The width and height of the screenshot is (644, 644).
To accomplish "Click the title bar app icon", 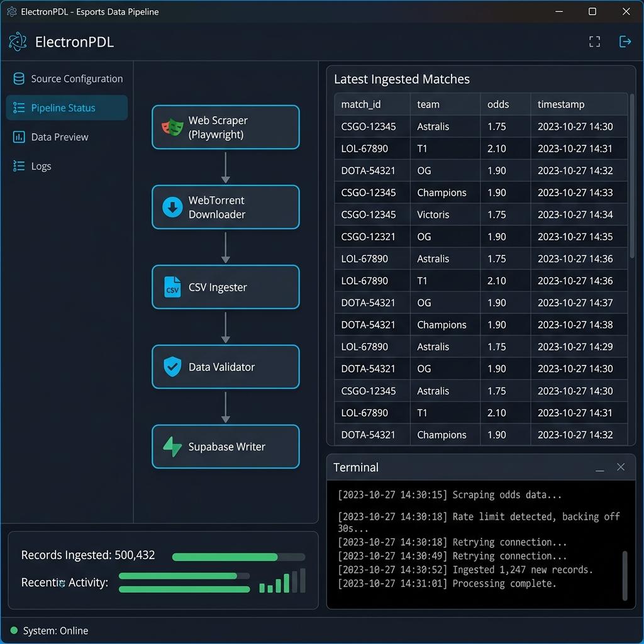I will pos(12,11).
